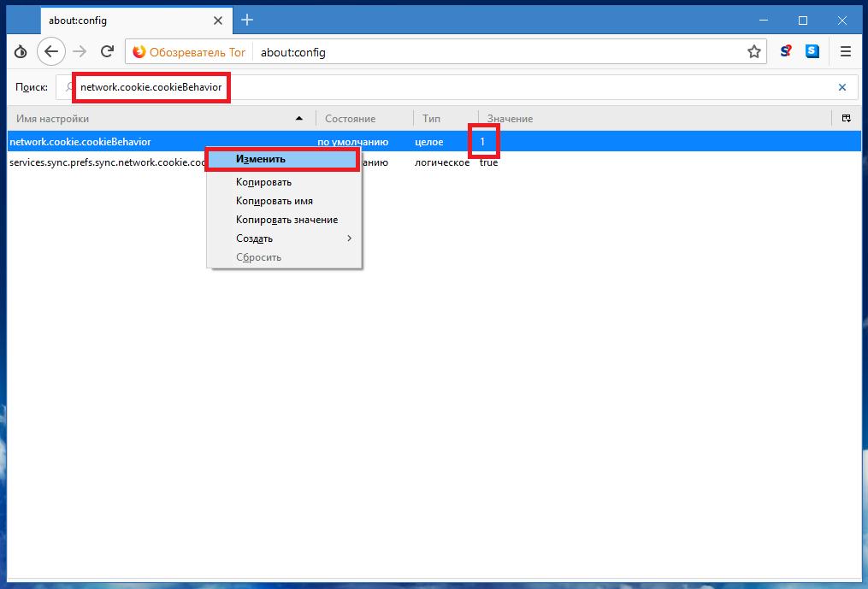Click the Обозреватель Tor identity label

pyautogui.click(x=197, y=52)
